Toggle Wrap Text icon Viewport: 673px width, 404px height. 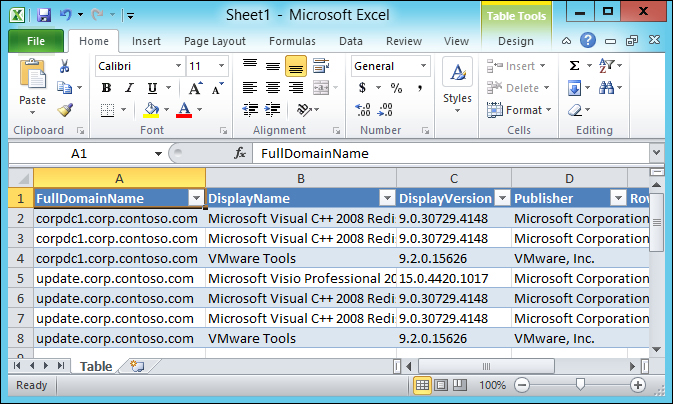(321, 66)
